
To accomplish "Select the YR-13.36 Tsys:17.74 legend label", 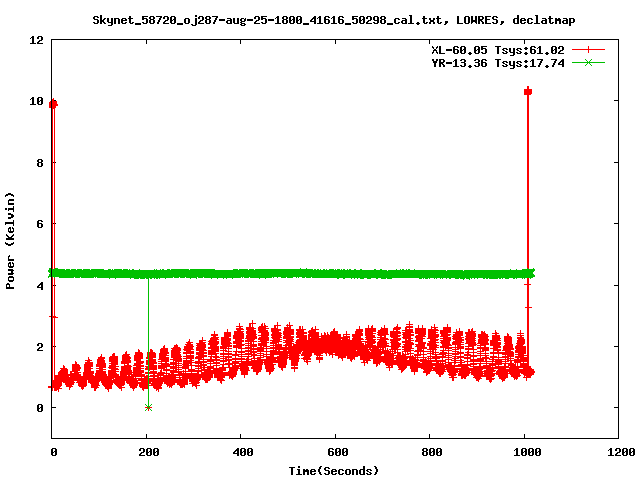I will click(498, 63).
